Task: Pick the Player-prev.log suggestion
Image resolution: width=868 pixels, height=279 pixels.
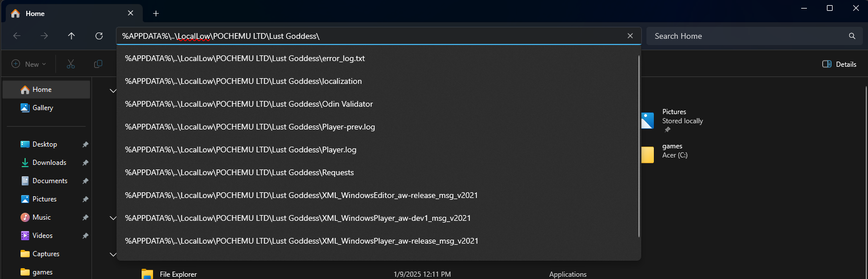Action: (377, 127)
